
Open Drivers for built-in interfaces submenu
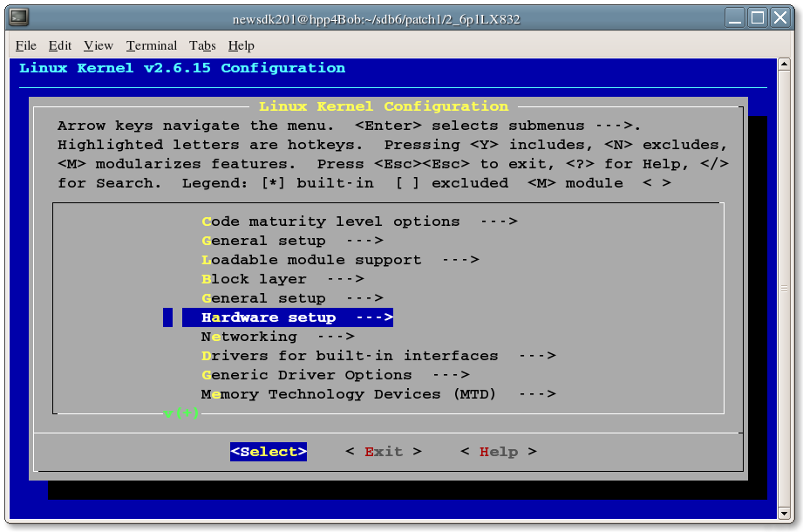378,356
